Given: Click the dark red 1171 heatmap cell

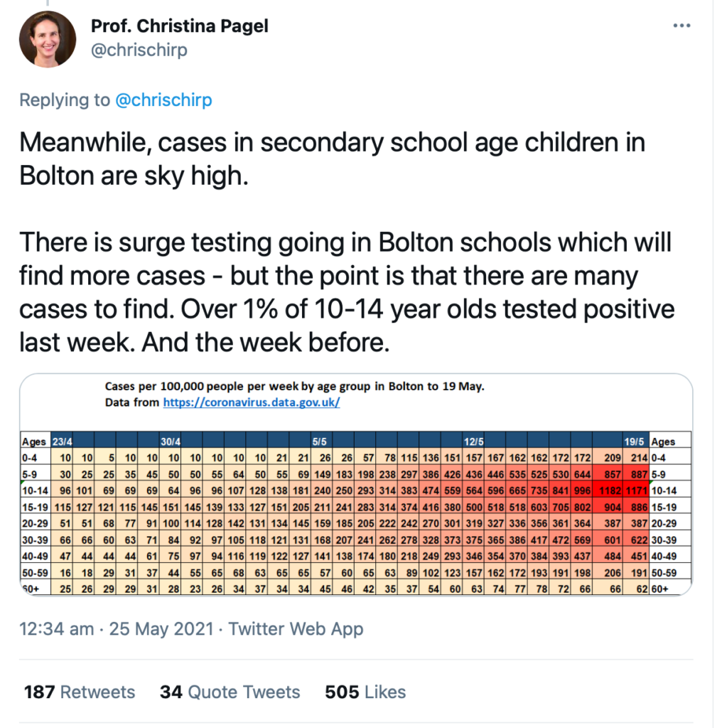Looking at the screenshot, I should pyautogui.click(x=636, y=491).
